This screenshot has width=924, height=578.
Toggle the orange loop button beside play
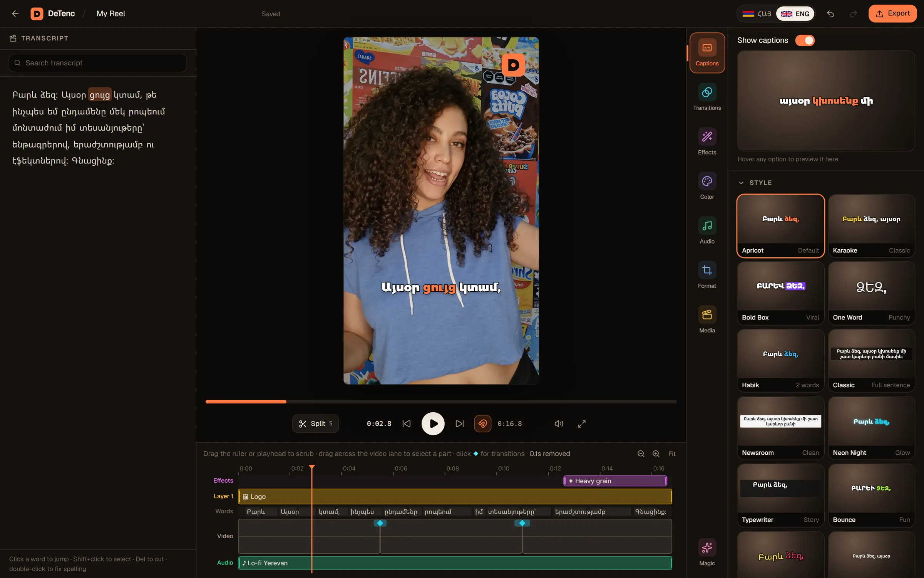pyautogui.click(x=482, y=424)
